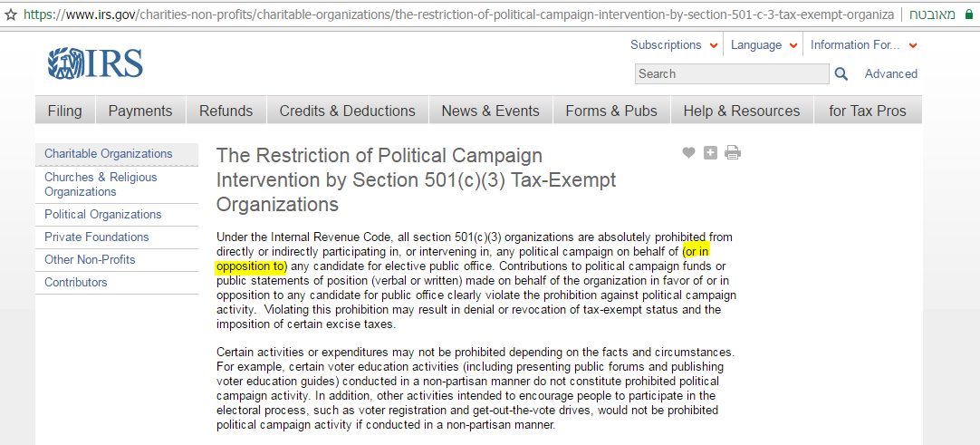980x445 pixels.
Task: Click the heart favorite icon
Action: click(x=688, y=153)
